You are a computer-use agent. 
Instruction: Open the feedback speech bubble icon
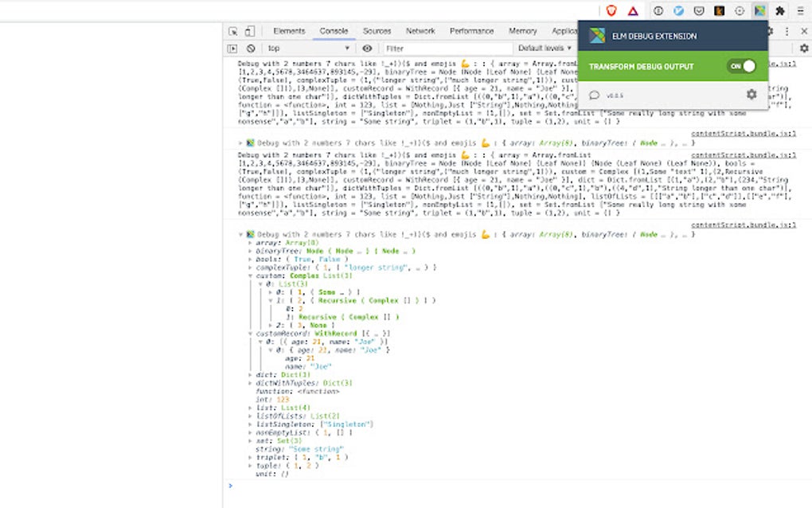click(x=595, y=95)
